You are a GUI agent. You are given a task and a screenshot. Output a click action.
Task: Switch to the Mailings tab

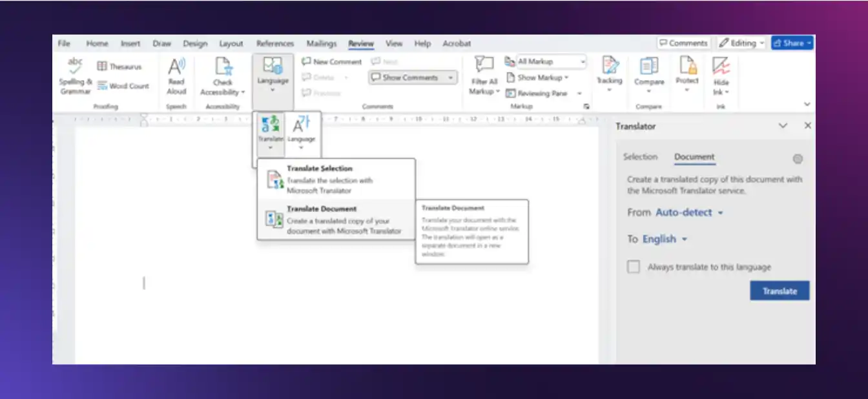pos(322,43)
